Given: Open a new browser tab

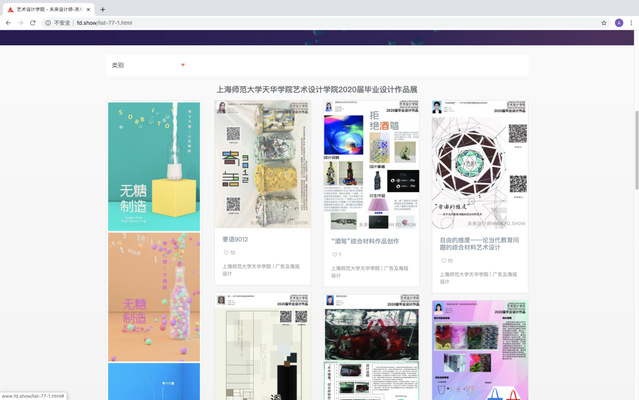Looking at the screenshot, I should click(x=103, y=9).
